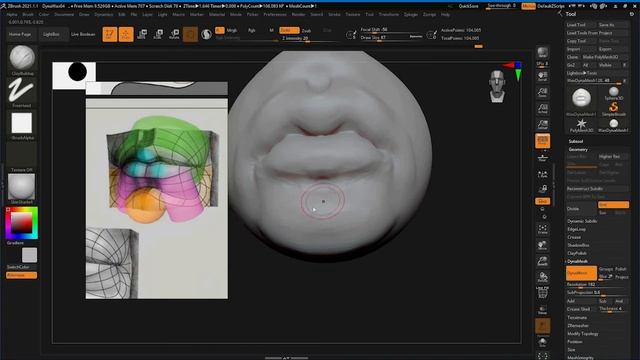This screenshot has width=640, height=360.
Task: Click the head camera orientation widget
Action: 497,86
